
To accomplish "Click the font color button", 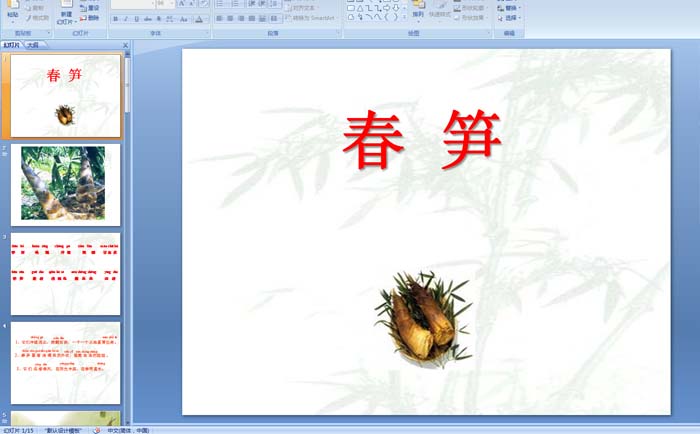I will 201,19.
